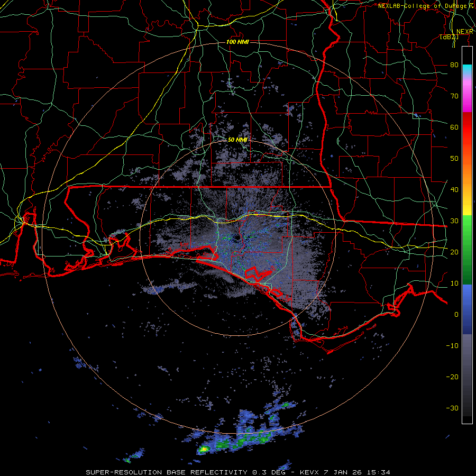Screen dimensions: 476x476
Task: Click the 50 value on the color scale
Action: click(454, 159)
